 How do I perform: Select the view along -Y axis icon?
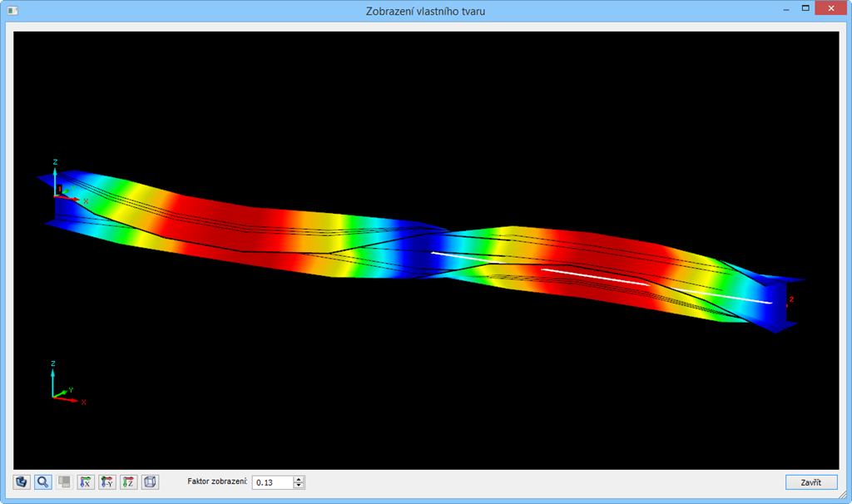tap(106, 482)
